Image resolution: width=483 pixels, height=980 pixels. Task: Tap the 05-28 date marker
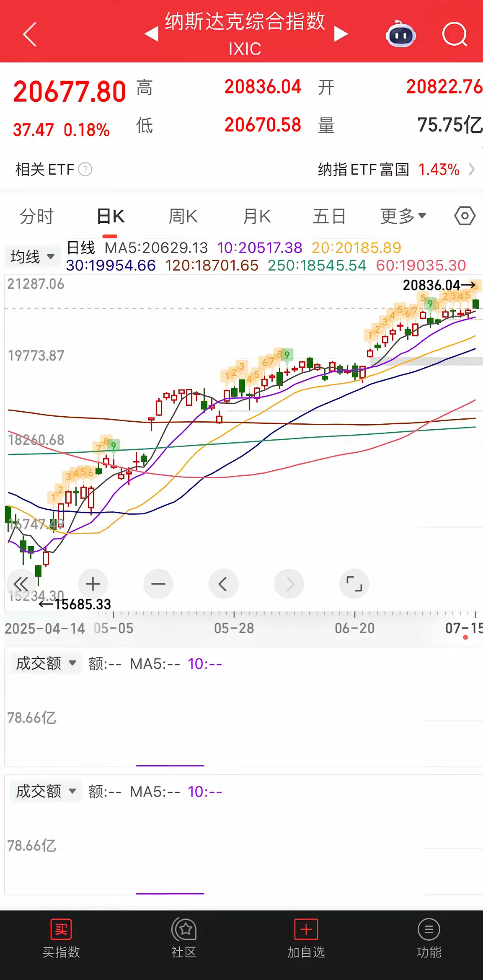[234, 628]
